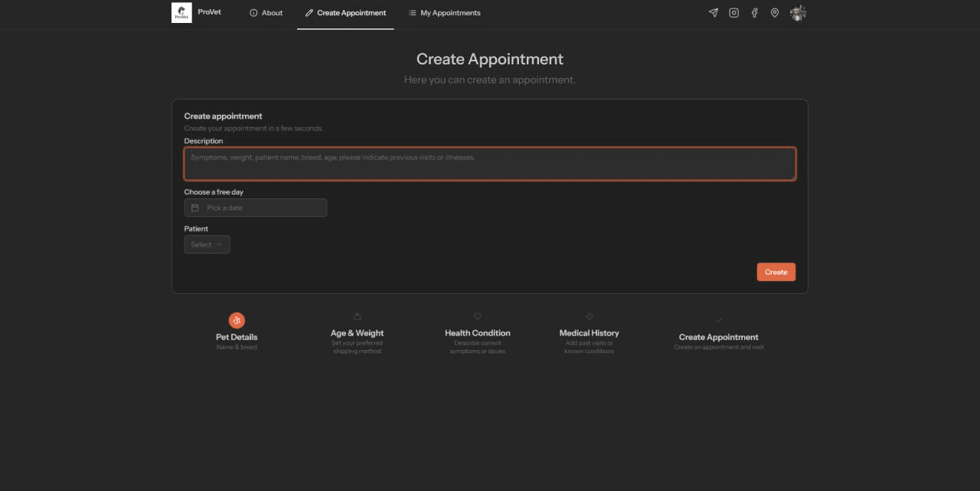This screenshot has width=980, height=491.
Task: Select the location pin icon top right
Action: click(x=774, y=12)
